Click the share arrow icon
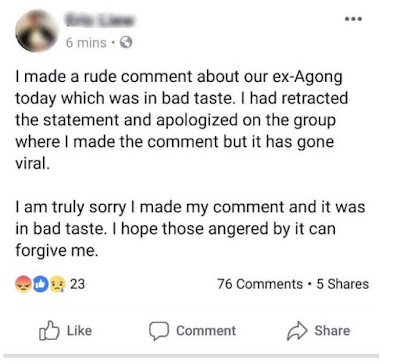The width and height of the screenshot is (400, 364). point(297,330)
